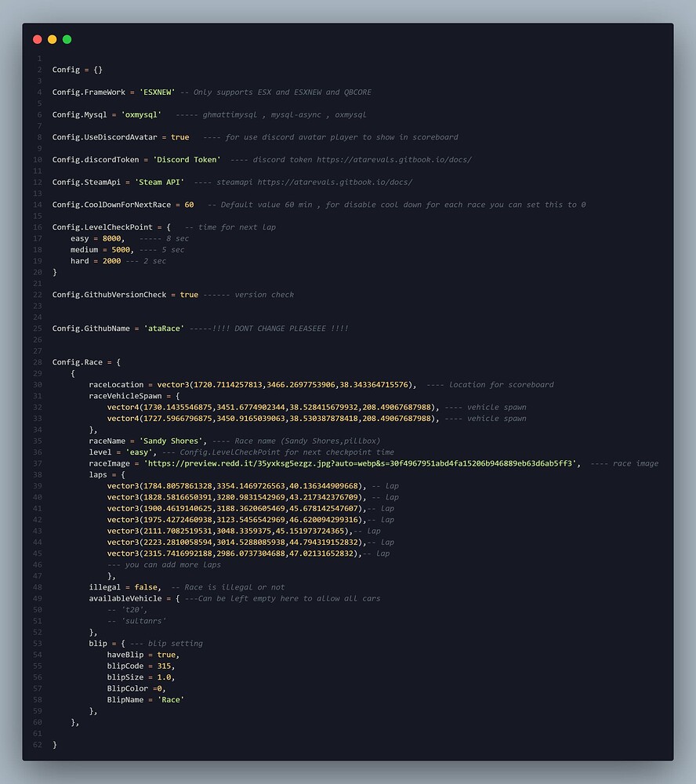696x784 pixels.
Task: Click the 'ESXNEW' framework string value
Action: (x=157, y=92)
